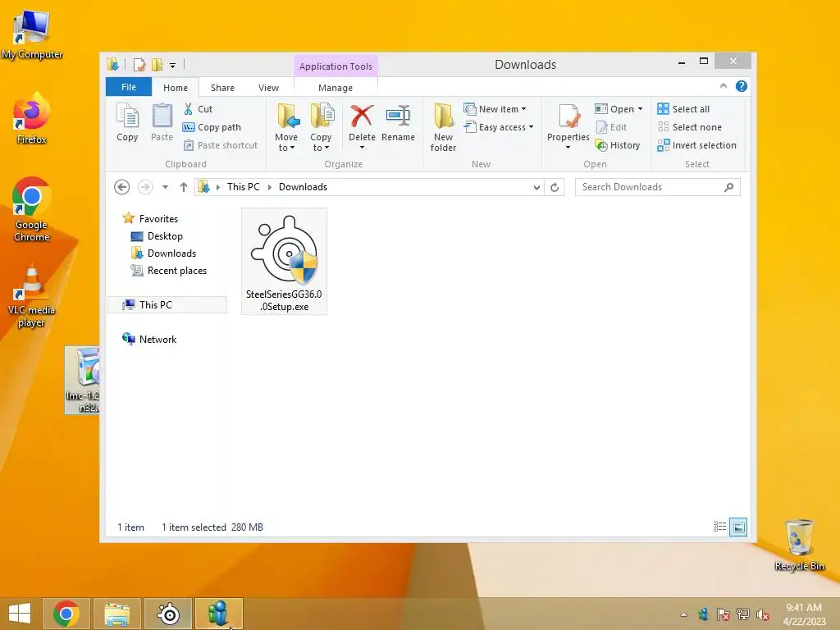Switch to the View ribbon tab
Screen dimensions: 840x630
[268, 87]
